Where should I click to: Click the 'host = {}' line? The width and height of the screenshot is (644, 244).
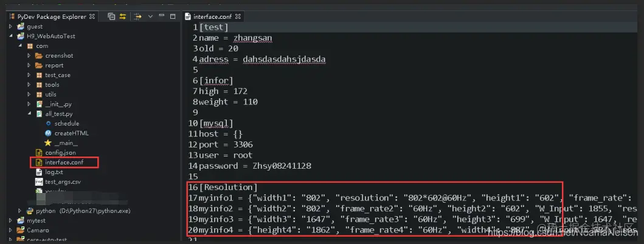[221, 134]
